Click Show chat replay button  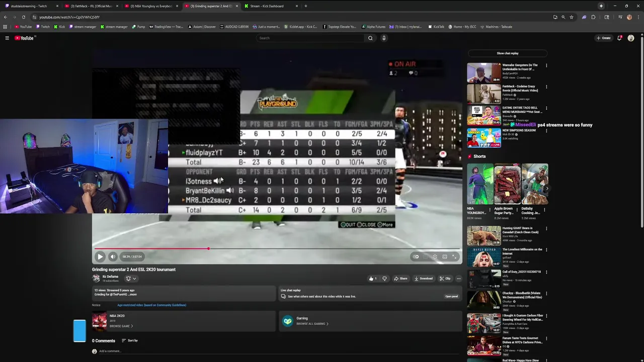coord(508,53)
